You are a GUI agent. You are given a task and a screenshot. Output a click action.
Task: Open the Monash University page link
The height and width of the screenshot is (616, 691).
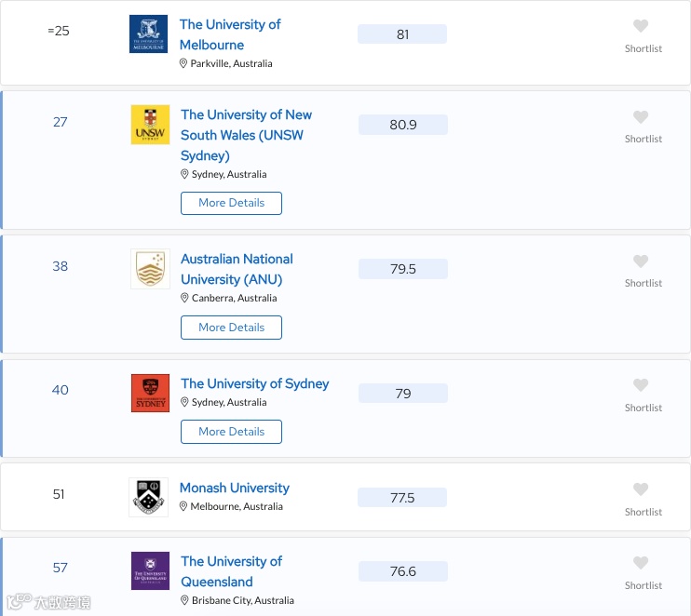(x=234, y=488)
